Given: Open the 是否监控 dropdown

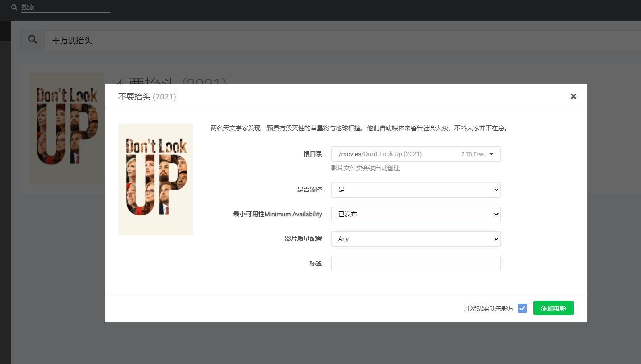Looking at the screenshot, I should (416, 190).
